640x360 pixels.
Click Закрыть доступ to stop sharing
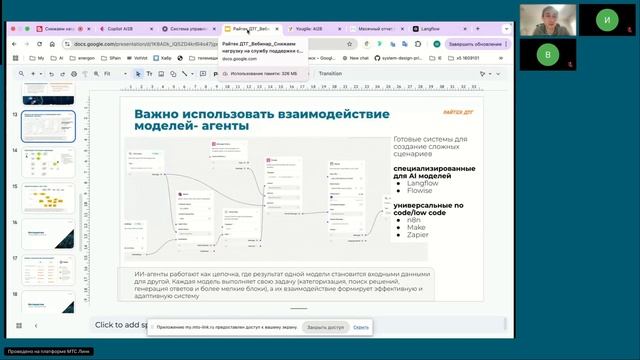coord(325,327)
